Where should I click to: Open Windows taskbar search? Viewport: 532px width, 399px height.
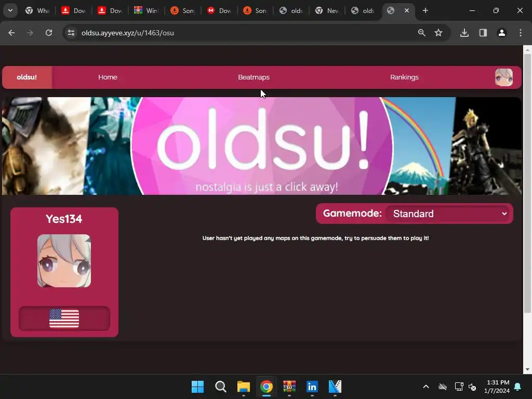click(220, 387)
